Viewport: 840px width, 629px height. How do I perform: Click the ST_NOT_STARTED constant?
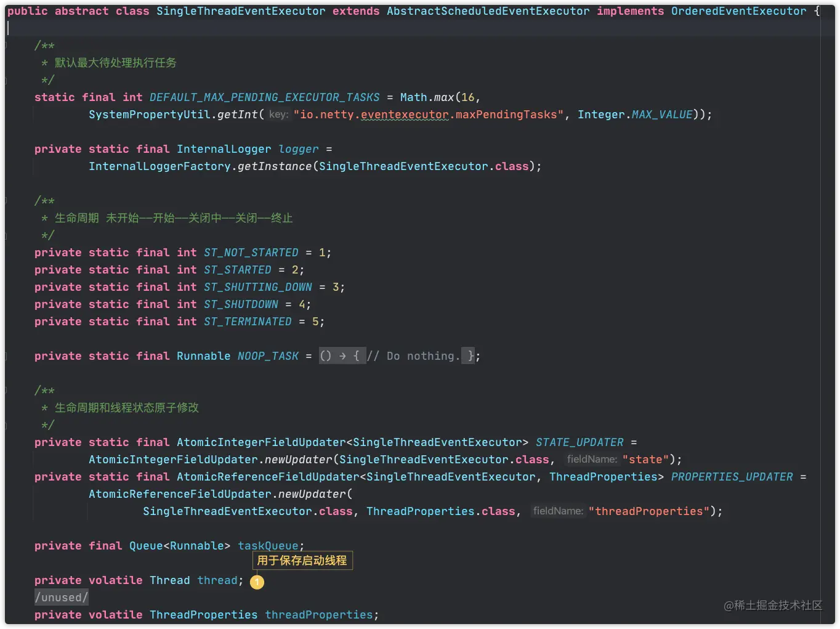pyautogui.click(x=251, y=253)
